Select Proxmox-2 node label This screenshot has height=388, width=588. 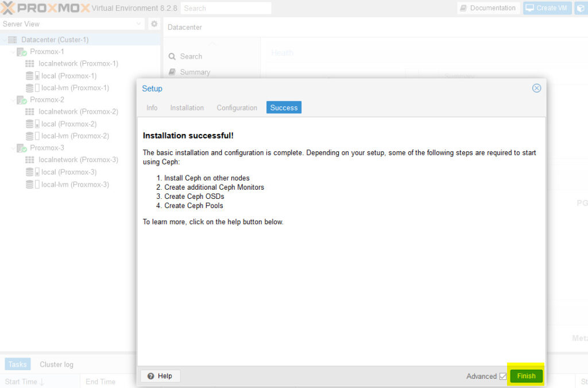pyautogui.click(x=47, y=100)
